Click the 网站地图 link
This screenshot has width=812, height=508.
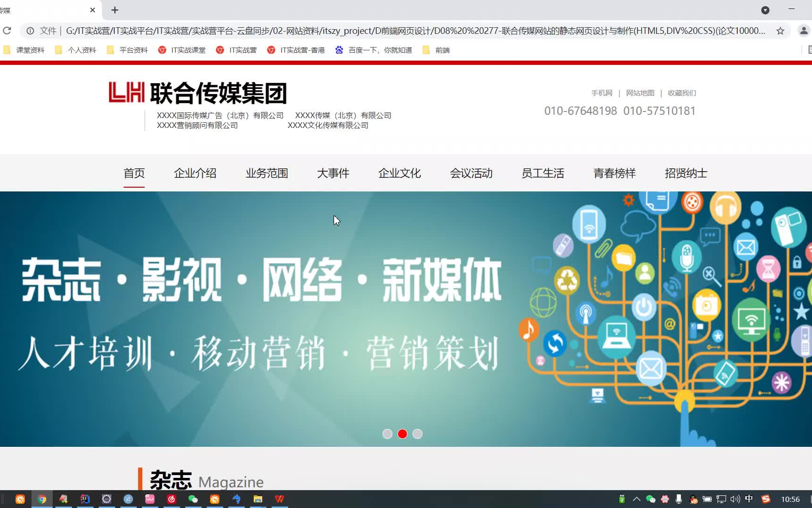click(640, 93)
